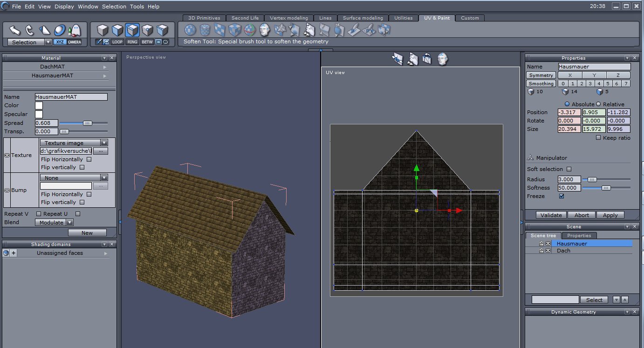
Task: Click the red-green ringed globe icon
Action: [x=249, y=30]
